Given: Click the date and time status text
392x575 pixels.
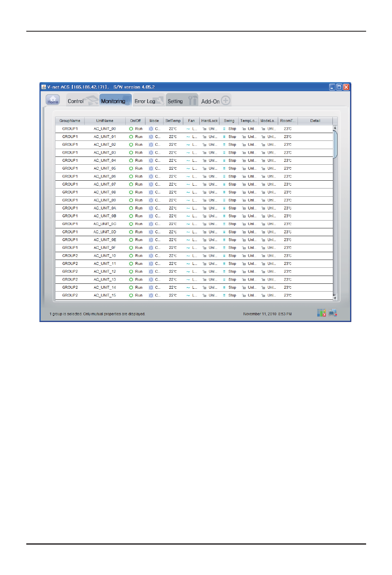Looking at the screenshot, I should (267, 314).
